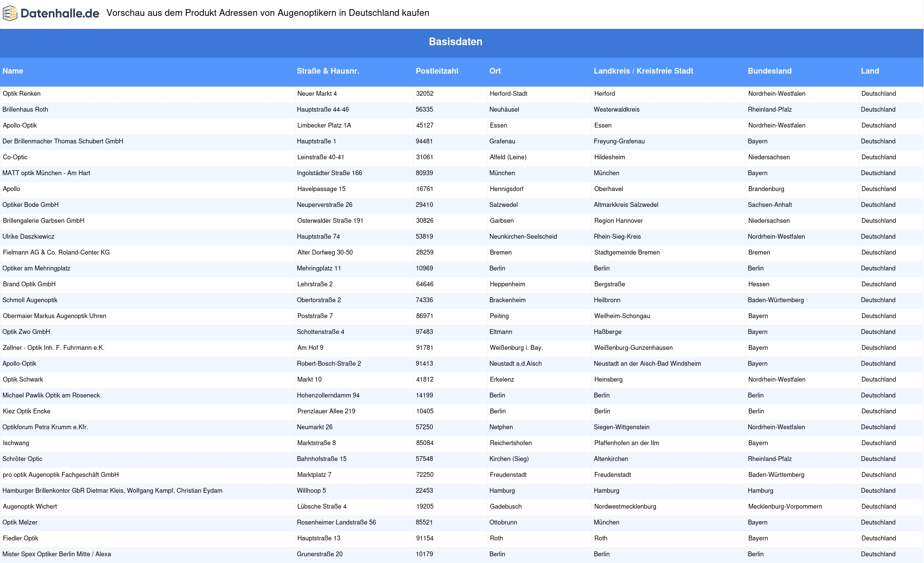The width and height of the screenshot is (924, 563).
Task: Click MATT optik München - Am Hart
Action: (46, 173)
